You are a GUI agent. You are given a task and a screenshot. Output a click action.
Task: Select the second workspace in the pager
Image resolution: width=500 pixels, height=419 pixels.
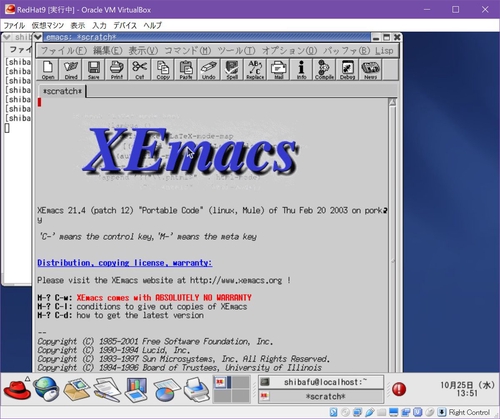pos(241,382)
